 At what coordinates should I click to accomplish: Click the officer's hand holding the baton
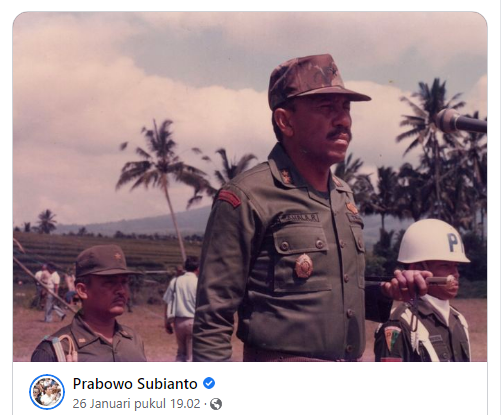[406, 284]
